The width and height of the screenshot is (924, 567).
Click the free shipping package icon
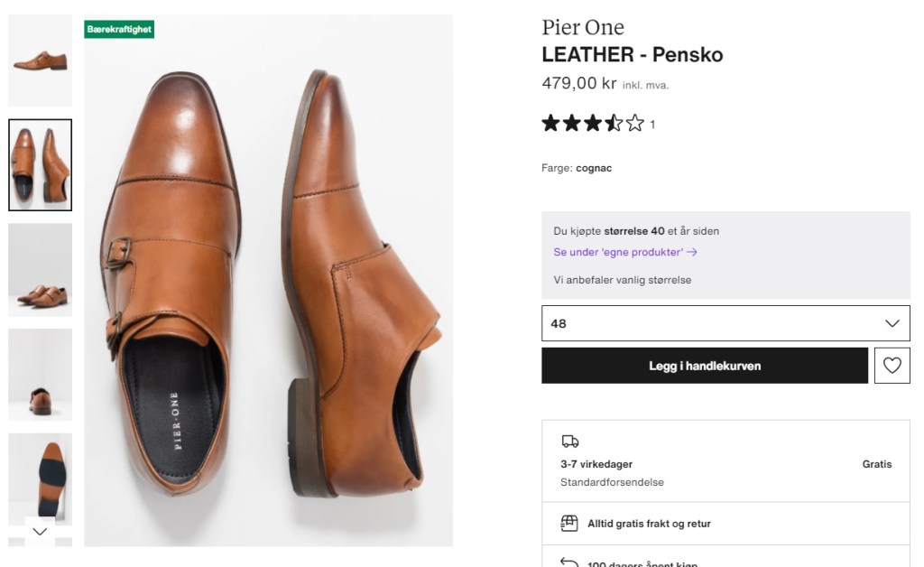click(569, 523)
